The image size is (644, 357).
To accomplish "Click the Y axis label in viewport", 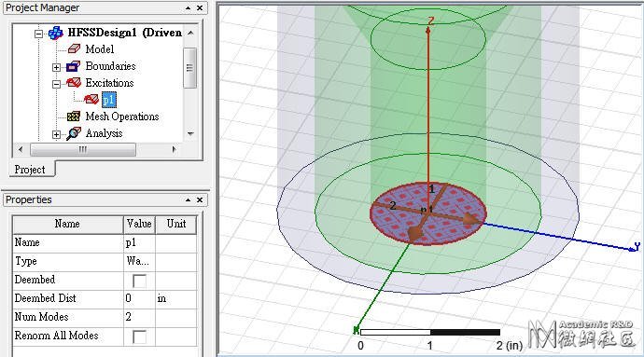I will (637, 246).
